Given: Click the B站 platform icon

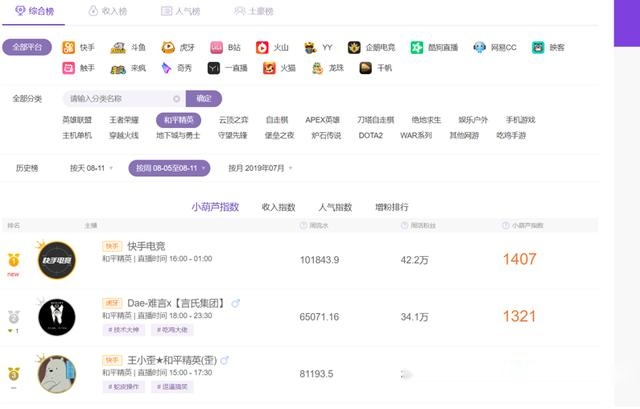Looking at the screenshot, I should (x=216, y=47).
